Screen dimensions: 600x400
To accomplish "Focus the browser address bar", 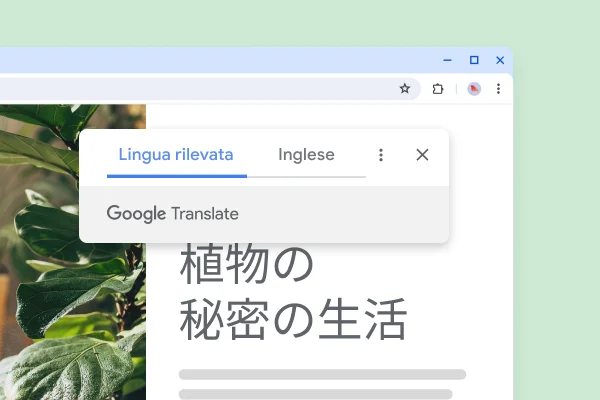I will 200,89.
